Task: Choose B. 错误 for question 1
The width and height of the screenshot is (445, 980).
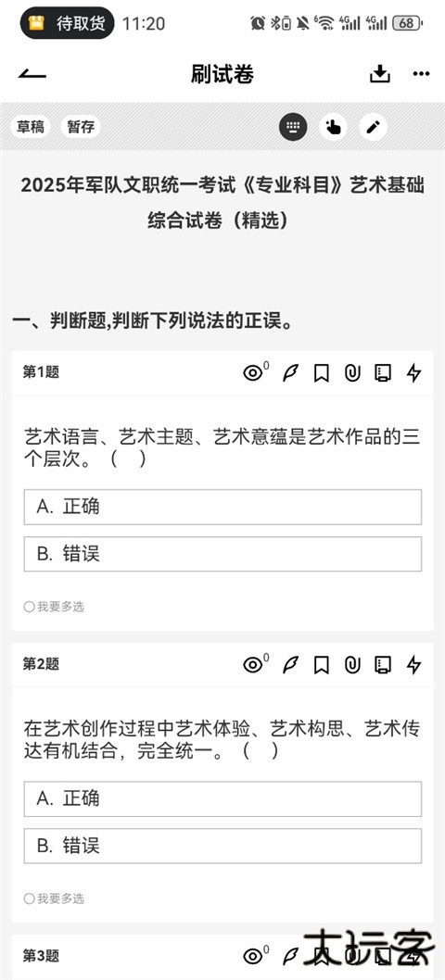Action: click(x=222, y=554)
